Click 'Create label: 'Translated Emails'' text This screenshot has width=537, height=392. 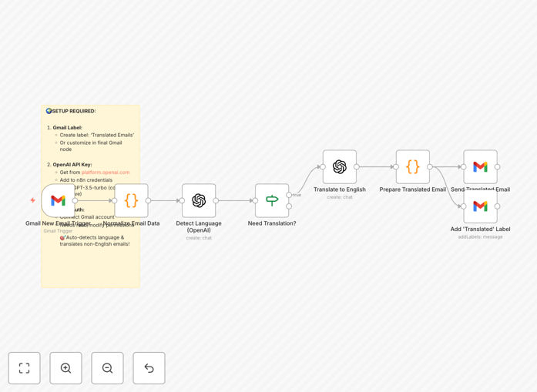point(97,135)
